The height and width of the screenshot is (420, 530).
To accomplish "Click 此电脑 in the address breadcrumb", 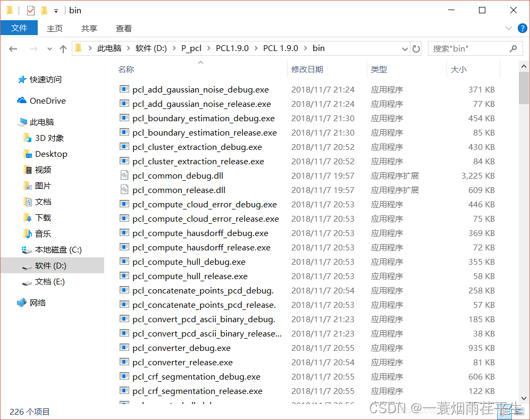I will click(x=109, y=48).
